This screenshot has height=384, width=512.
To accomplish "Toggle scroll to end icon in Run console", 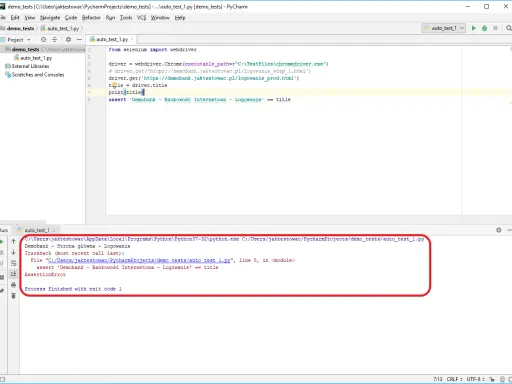I will click(13, 274).
